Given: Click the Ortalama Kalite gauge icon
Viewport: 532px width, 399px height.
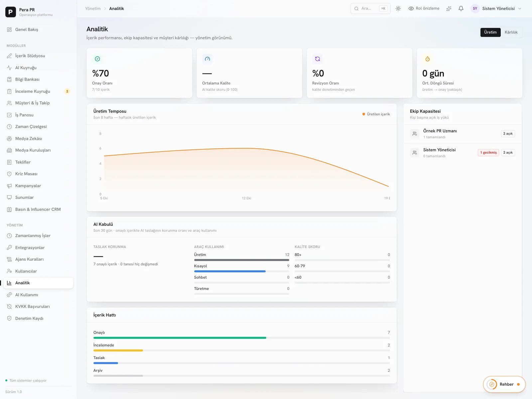Looking at the screenshot, I should click(x=207, y=59).
